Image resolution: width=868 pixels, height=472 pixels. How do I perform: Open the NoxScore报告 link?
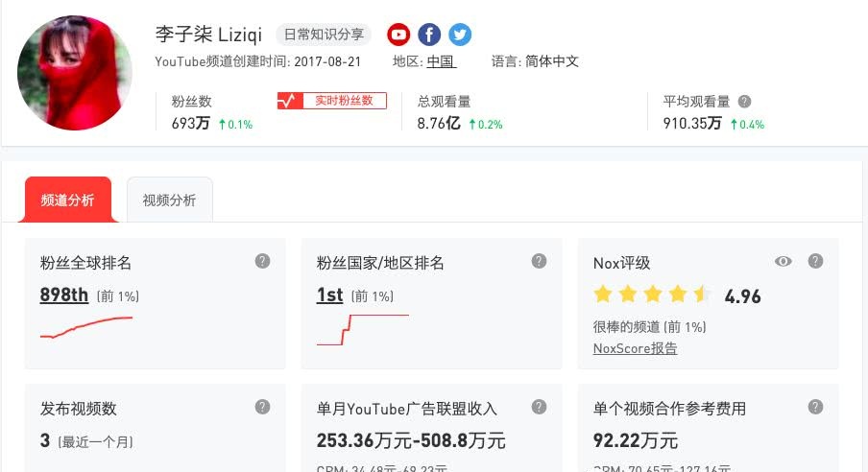pyautogui.click(x=635, y=348)
